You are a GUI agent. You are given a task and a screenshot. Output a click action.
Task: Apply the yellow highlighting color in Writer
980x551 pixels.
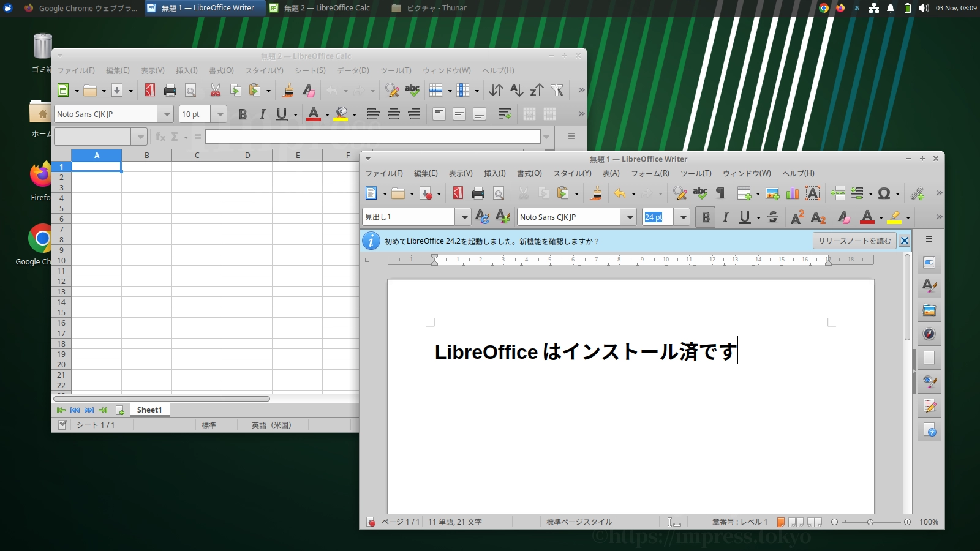(894, 217)
